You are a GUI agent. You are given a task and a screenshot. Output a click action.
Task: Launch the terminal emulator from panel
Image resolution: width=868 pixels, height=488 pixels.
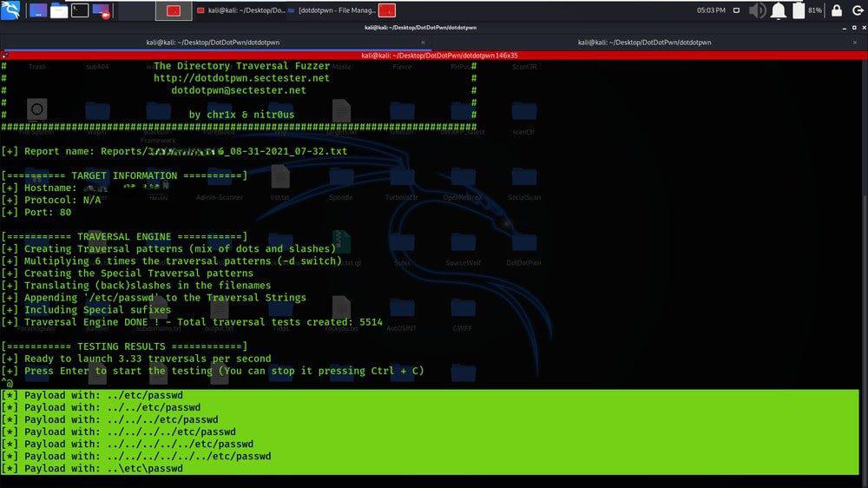click(80, 10)
